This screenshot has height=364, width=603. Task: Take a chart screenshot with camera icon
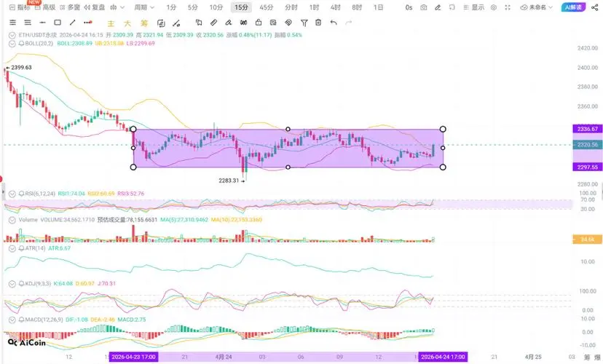(x=423, y=7)
